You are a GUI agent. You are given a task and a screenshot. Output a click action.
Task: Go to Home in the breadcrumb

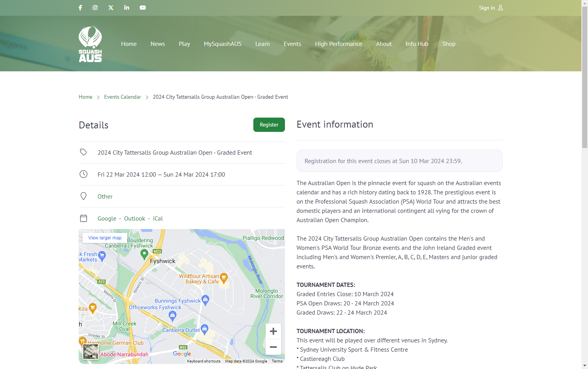coord(86,97)
